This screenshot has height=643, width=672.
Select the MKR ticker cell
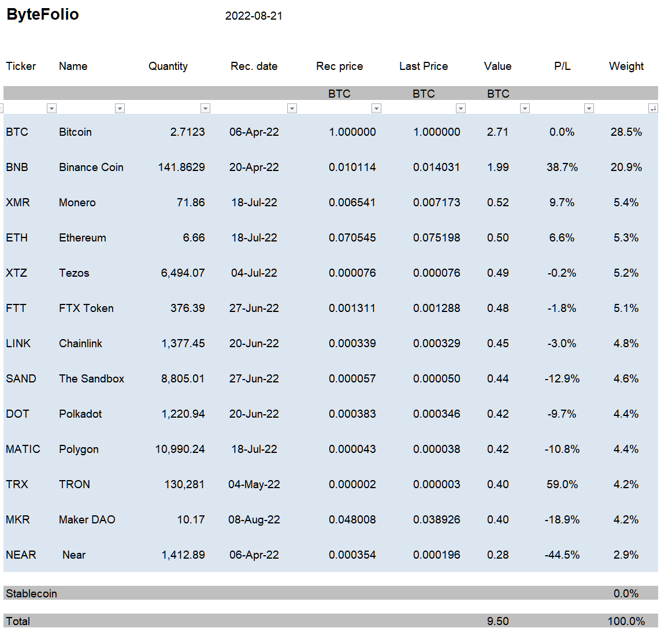click(x=18, y=519)
